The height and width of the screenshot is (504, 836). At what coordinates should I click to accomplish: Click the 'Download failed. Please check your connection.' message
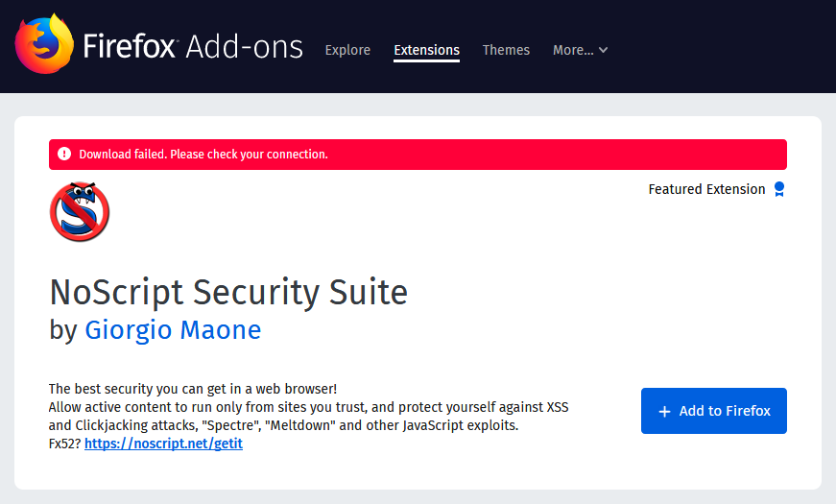203,155
